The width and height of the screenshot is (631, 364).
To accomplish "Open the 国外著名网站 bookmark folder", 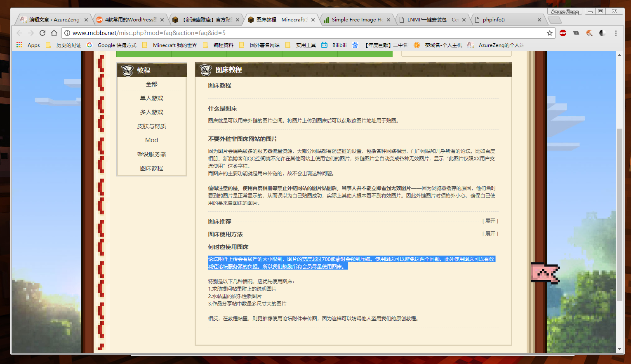I will 259,45.
